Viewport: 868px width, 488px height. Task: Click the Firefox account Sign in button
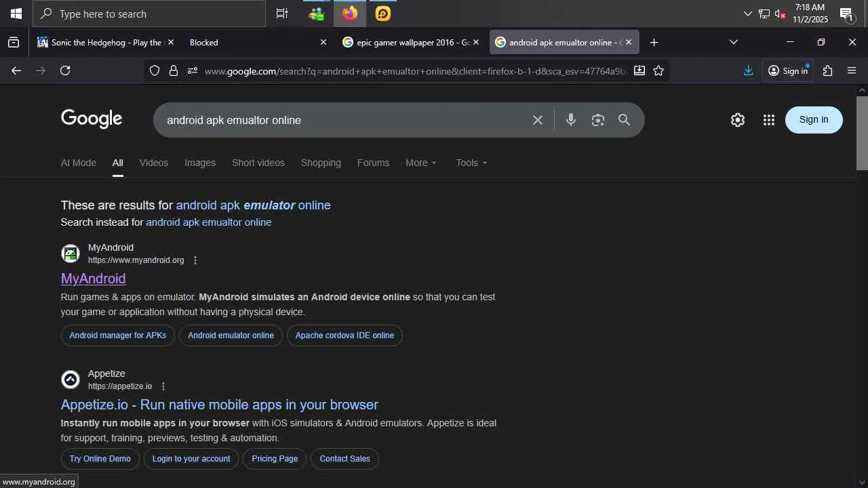point(789,70)
